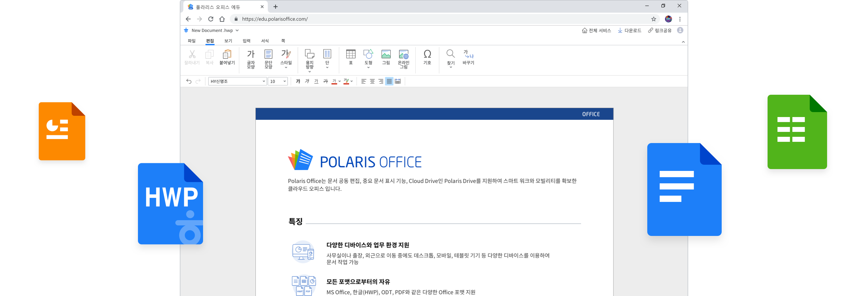This screenshot has width=868, height=296.
Task: Open the View (보기) tab
Action: pyautogui.click(x=228, y=41)
